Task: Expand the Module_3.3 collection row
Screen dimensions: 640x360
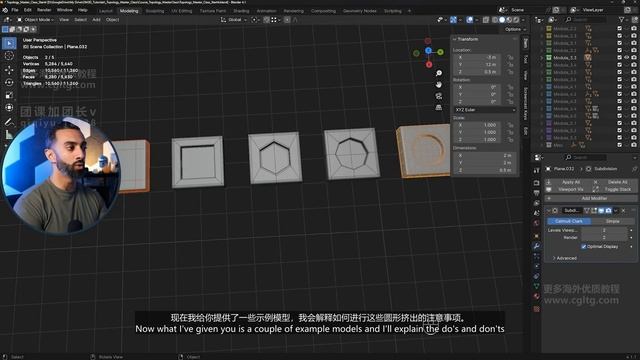Action: coord(542,58)
